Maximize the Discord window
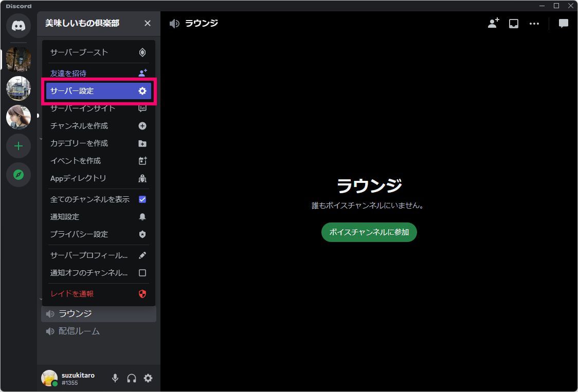This screenshot has width=578, height=392. (x=556, y=6)
